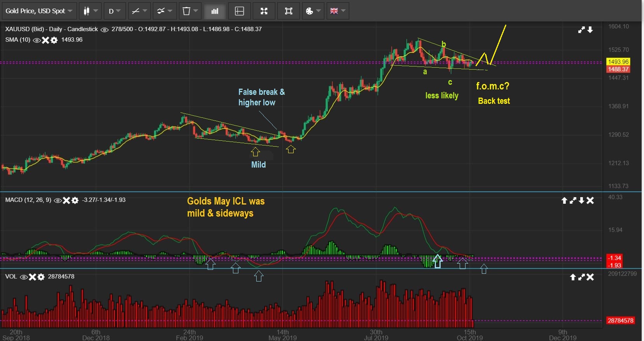Image resolution: width=644 pixels, height=341 pixels.
Task: Toggle MACD indicator visibility eye
Action: pos(58,200)
